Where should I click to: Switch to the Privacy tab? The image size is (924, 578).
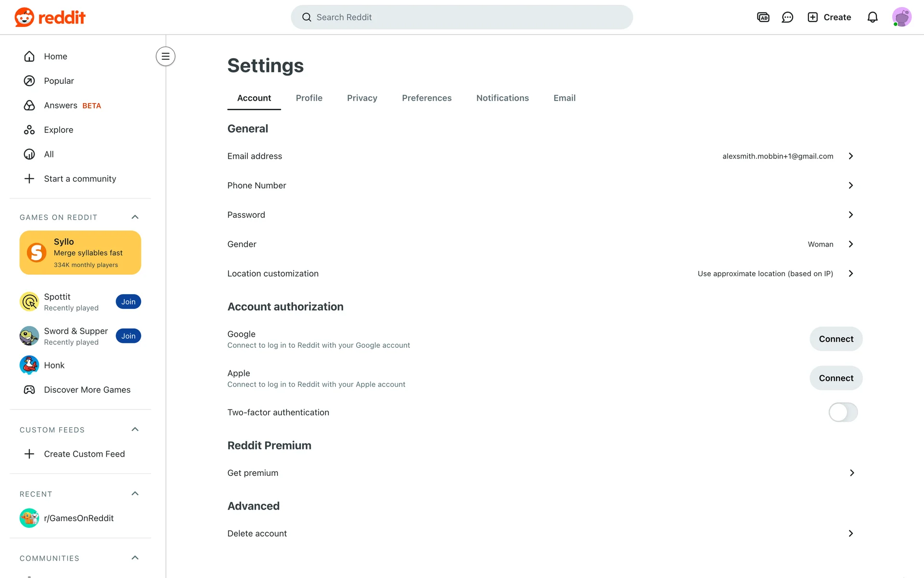[362, 98]
